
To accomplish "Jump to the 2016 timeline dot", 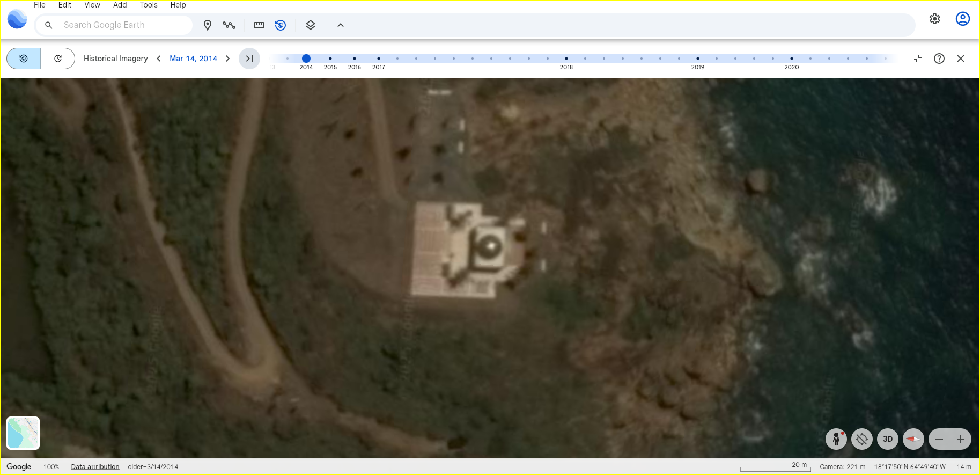I will 355,59.
